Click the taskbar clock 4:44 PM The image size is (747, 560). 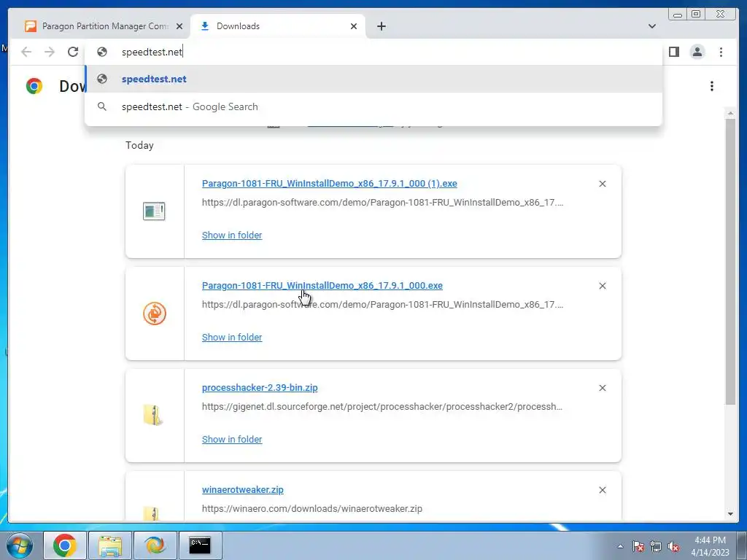tap(710, 540)
